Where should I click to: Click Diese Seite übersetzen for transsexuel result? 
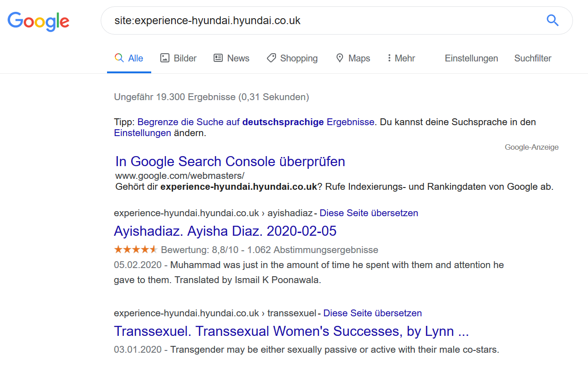(x=373, y=313)
